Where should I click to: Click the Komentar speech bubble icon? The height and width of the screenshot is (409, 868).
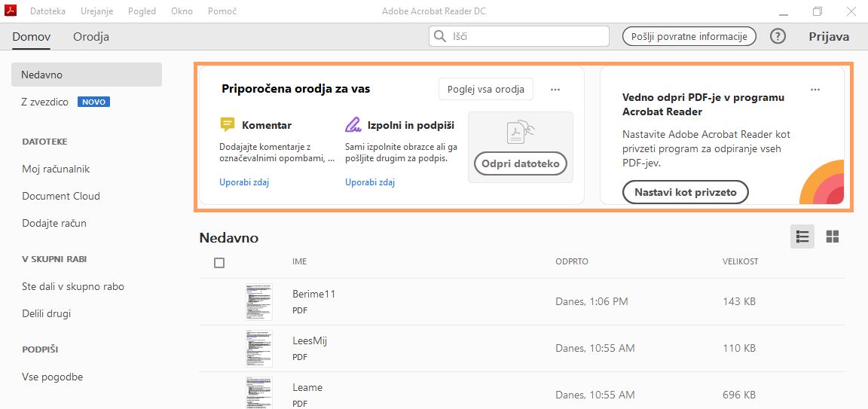[x=227, y=125]
